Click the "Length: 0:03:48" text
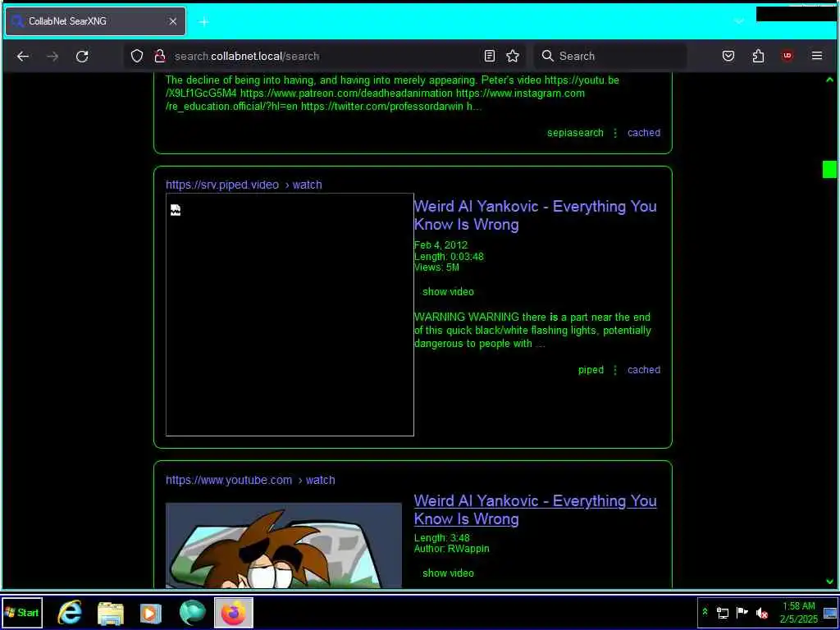The width and height of the screenshot is (840, 630). [449, 257]
